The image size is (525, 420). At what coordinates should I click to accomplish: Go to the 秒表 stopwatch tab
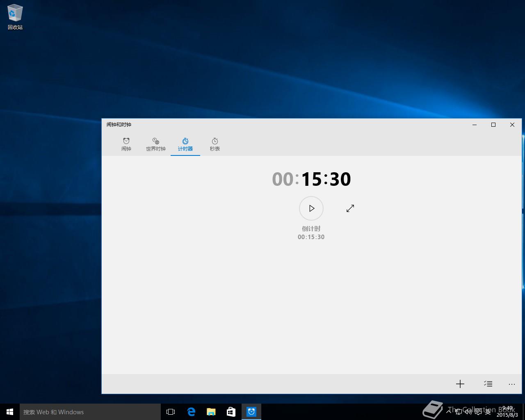coord(215,144)
